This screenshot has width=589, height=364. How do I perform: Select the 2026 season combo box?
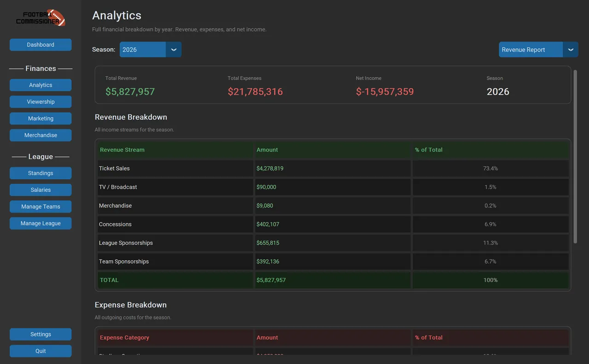[x=150, y=50]
